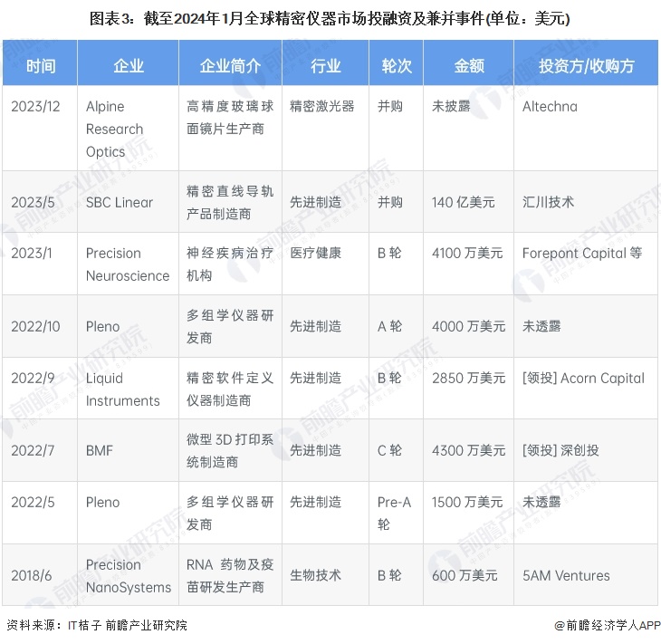Image resolution: width=661 pixels, height=644 pixels.
Task: Select the 精密软件定义仪器制造商 description cell
Action: coord(230,389)
